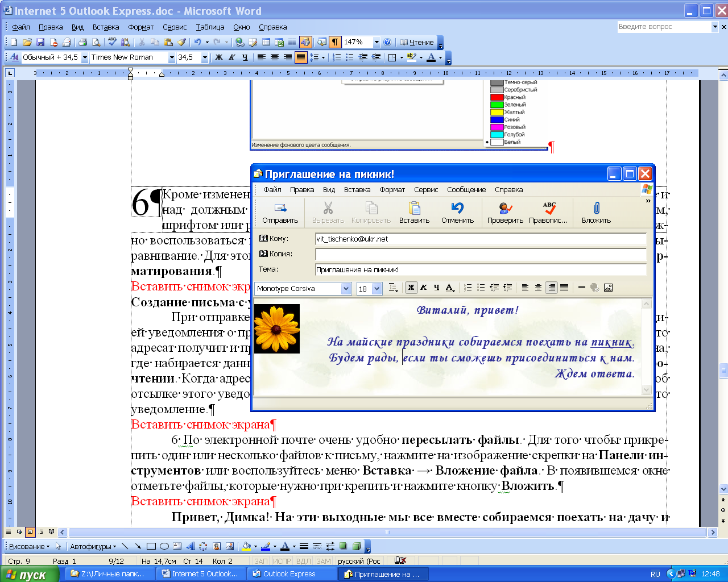Screen dimensions: 728x582
Task: Open Word's Таблица menu
Action: click(x=210, y=27)
